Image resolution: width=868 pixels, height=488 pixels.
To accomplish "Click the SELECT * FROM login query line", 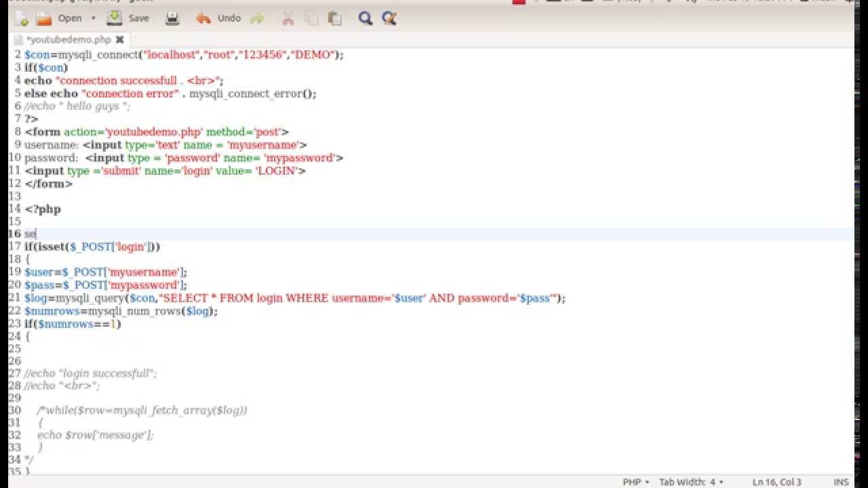I will pos(294,298).
